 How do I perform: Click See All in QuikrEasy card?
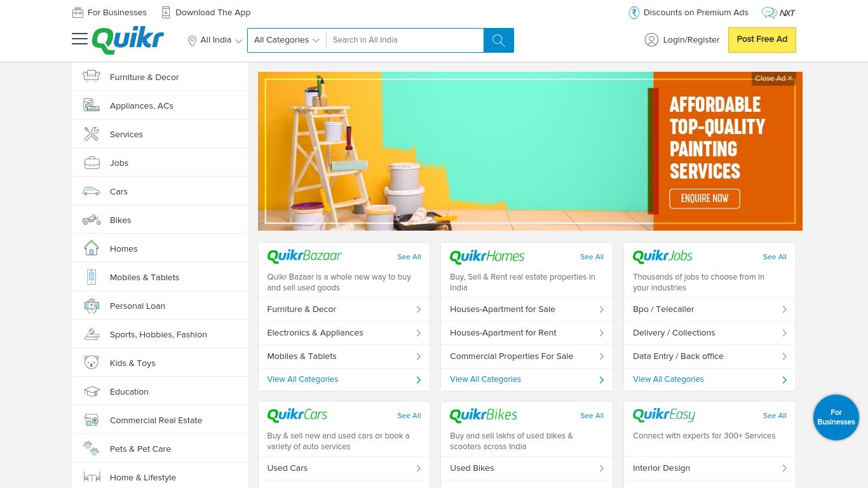point(775,416)
